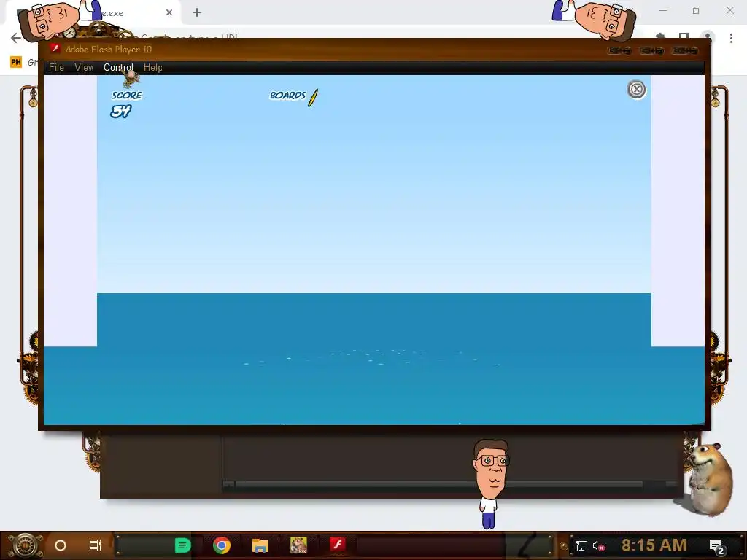Switch to Flash Player on the taskbar
Image resolution: width=747 pixels, height=560 pixels.
tap(337, 544)
